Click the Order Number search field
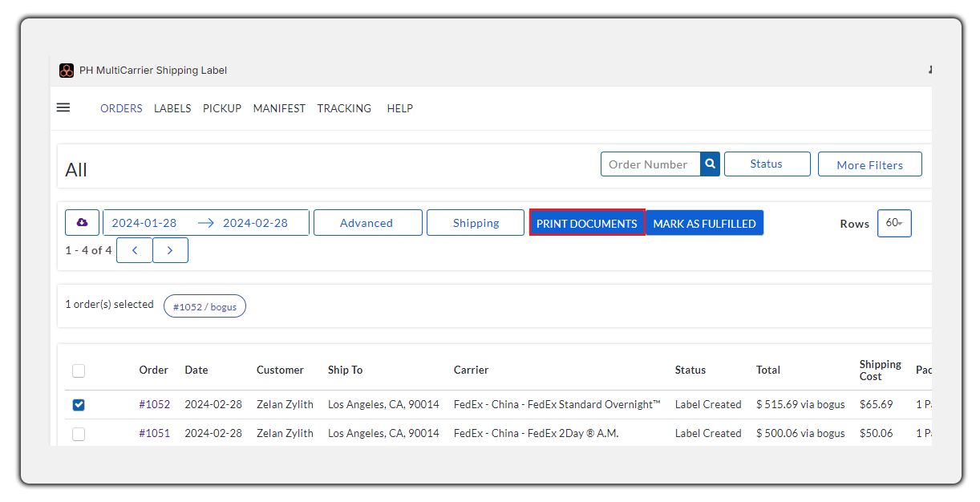This screenshot has width=980, height=502. [650, 164]
